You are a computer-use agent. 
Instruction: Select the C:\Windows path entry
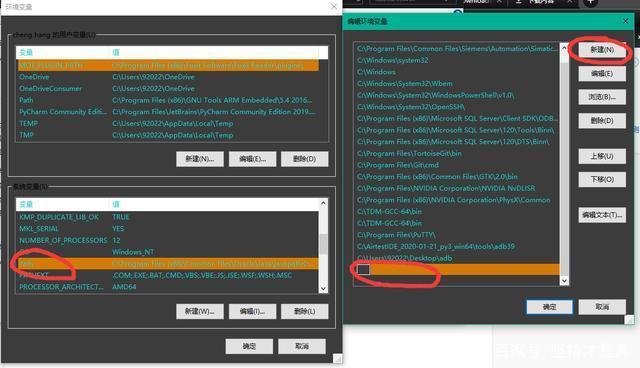[457, 72]
